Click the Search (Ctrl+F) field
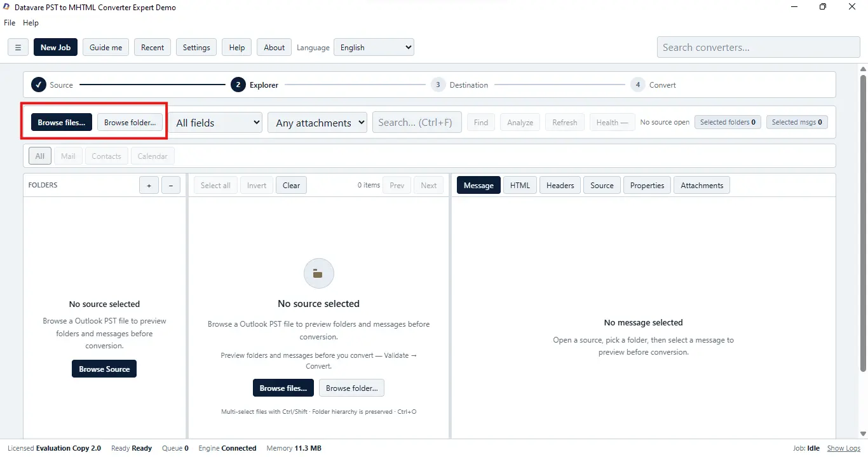Viewport: 868px width, 457px height. (417, 122)
